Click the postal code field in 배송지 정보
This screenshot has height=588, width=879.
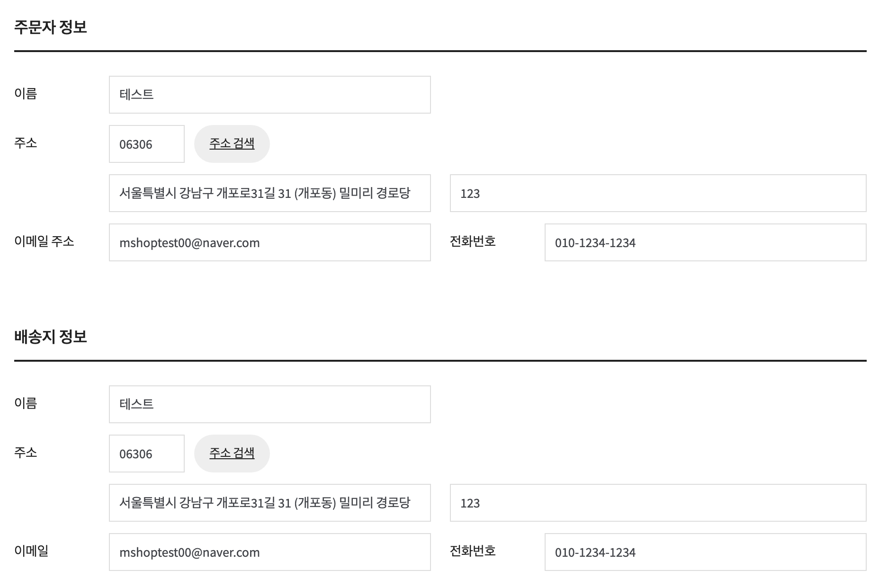[x=146, y=454]
